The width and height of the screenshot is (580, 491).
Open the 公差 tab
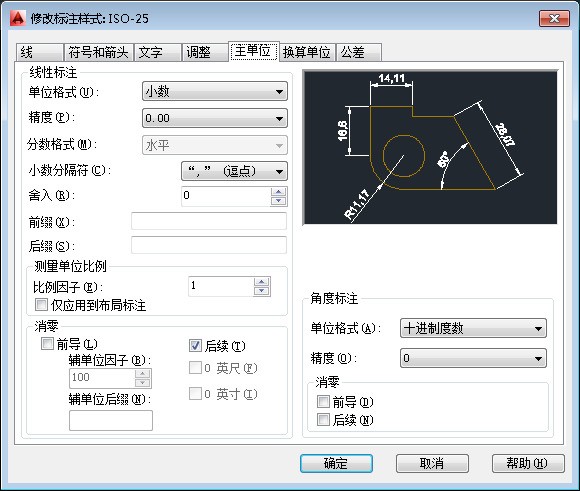coord(358,52)
